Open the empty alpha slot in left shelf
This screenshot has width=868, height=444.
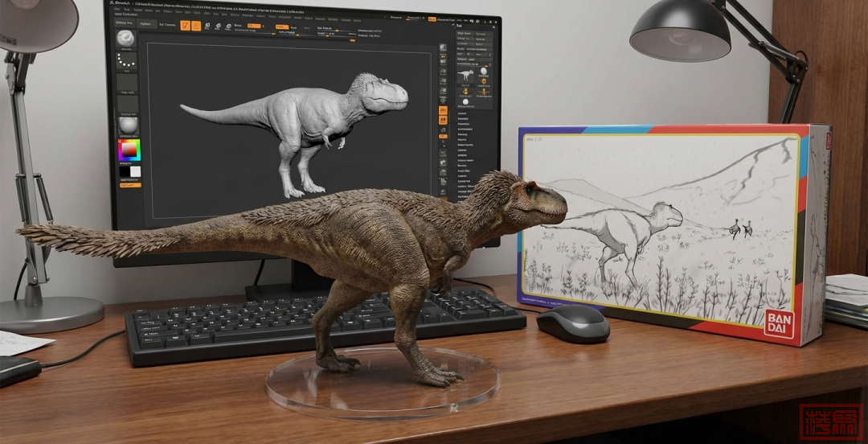127,82
